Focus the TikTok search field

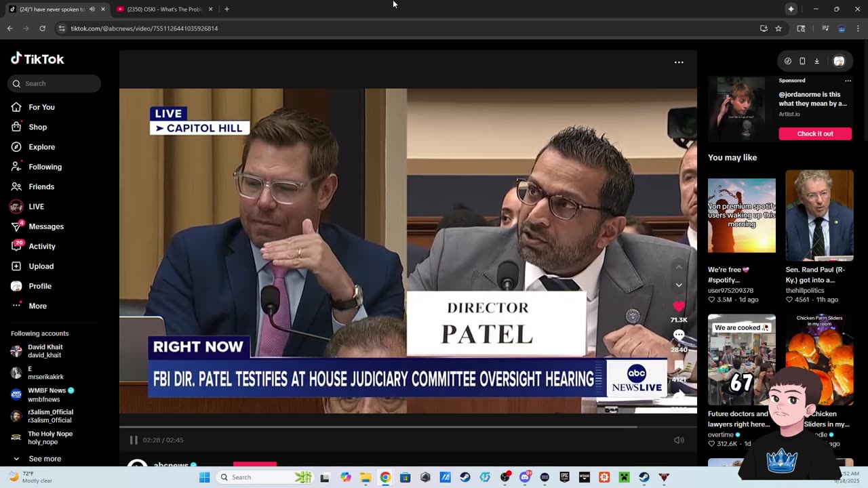(x=54, y=83)
